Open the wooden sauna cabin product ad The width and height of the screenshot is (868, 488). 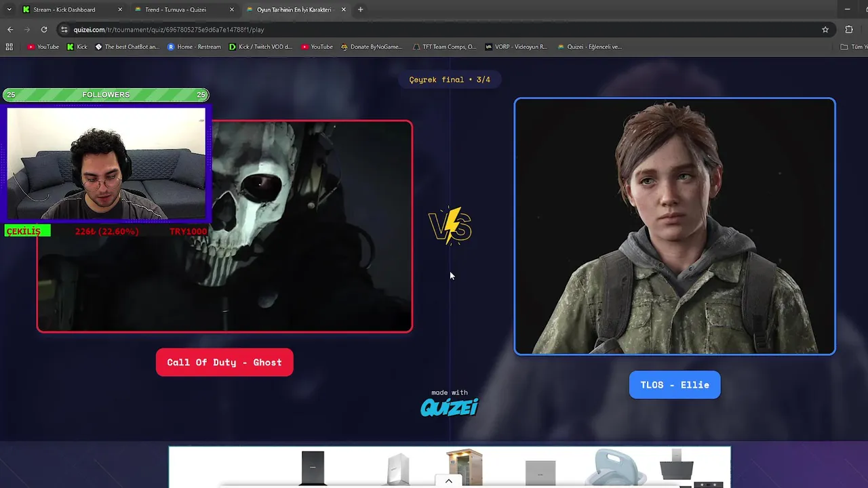click(x=465, y=466)
